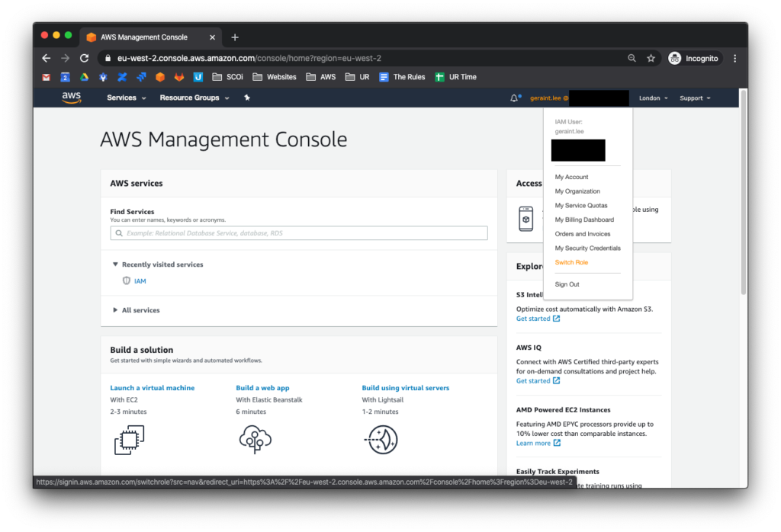Select My Organization menu item
Image resolution: width=781 pixels, height=532 pixels.
point(577,191)
